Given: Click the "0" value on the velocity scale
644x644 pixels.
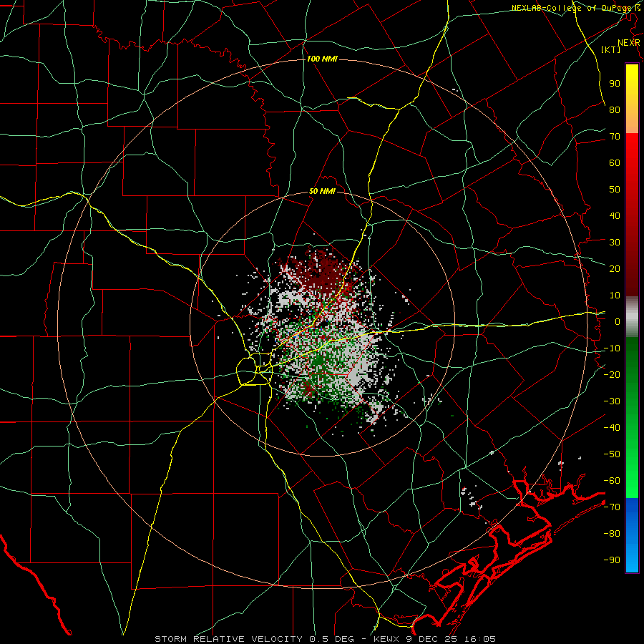Looking at the screenshot, I should (x=618, y=321).
